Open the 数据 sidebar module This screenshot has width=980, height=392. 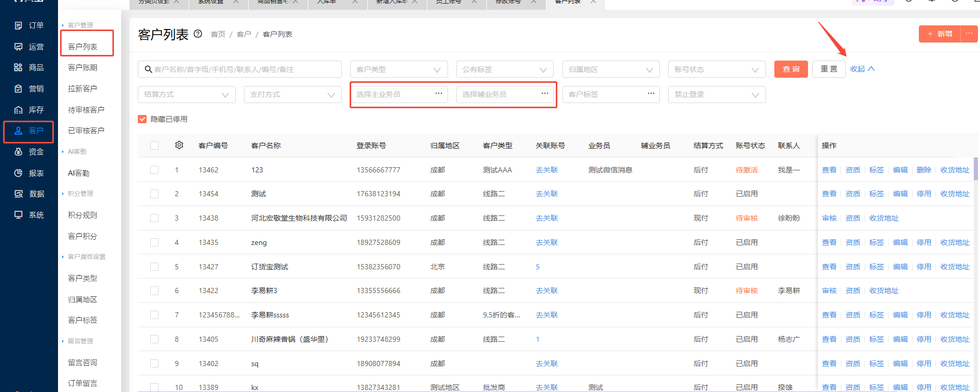click(x=29, y=194)
